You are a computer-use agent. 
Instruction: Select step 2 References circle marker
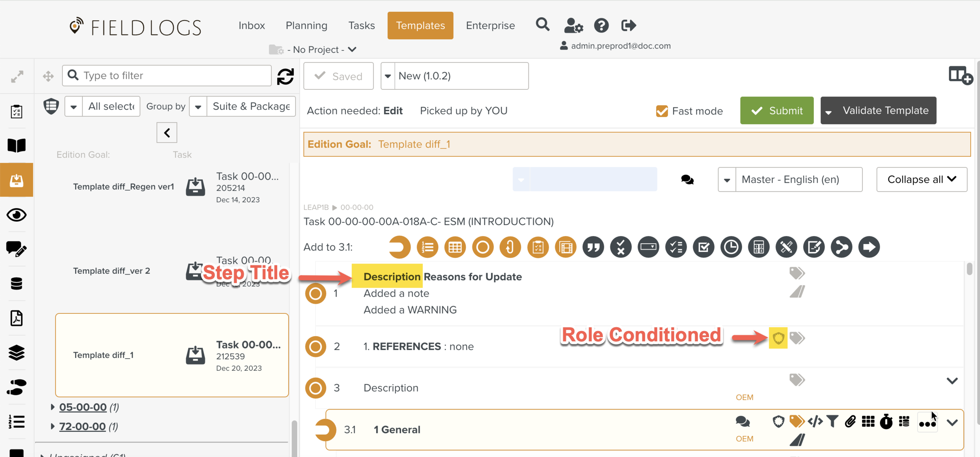(316, 346)
